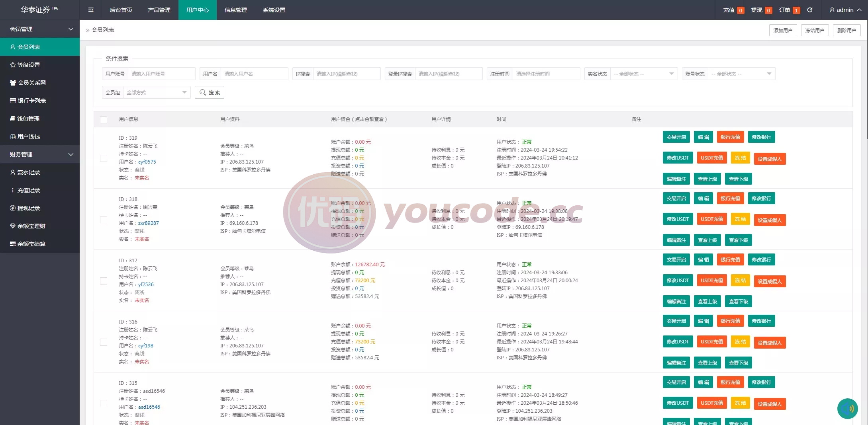Image resolution: width=868 pixels, height=425 pixels.
Task: Open 充值记录 dots icon item
Action: pos(13,190)
